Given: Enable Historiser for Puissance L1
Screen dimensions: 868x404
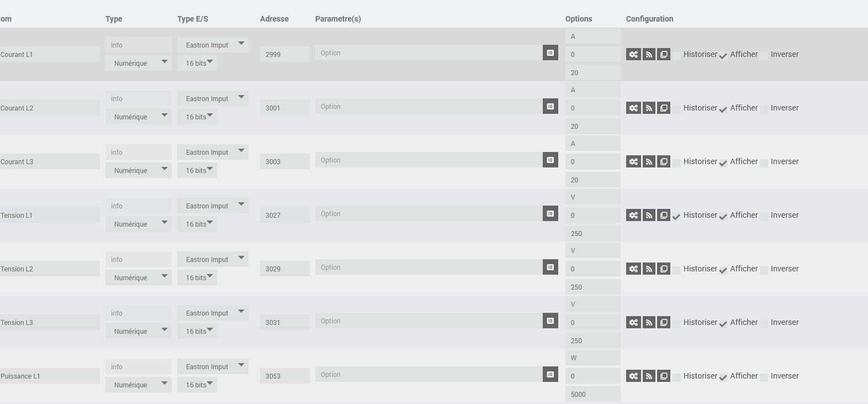Looking at the screenshot, I should pyautogui.click(x=676, y=377).
